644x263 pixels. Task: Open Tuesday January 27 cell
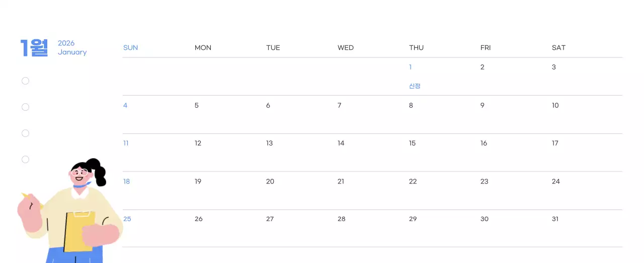(x=270, y=219)
